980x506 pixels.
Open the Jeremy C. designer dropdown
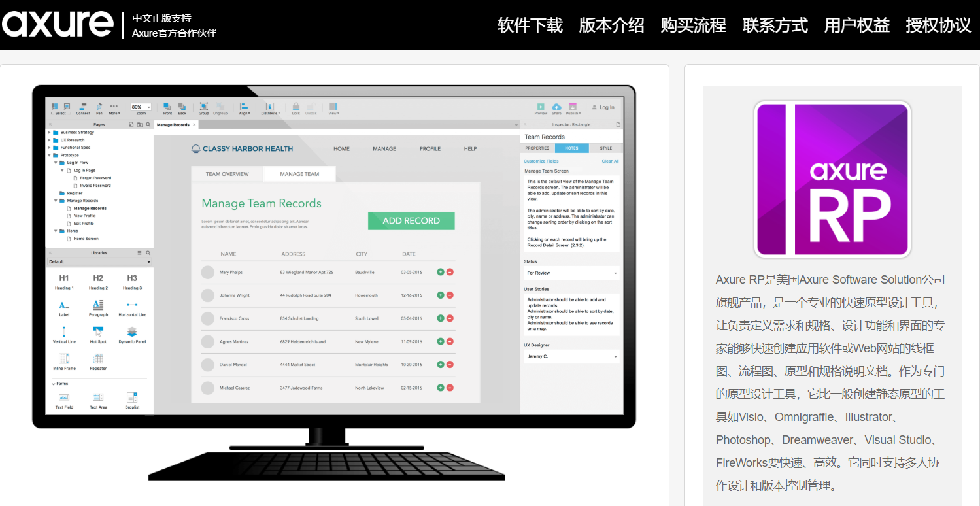click(x=571, y=356)
